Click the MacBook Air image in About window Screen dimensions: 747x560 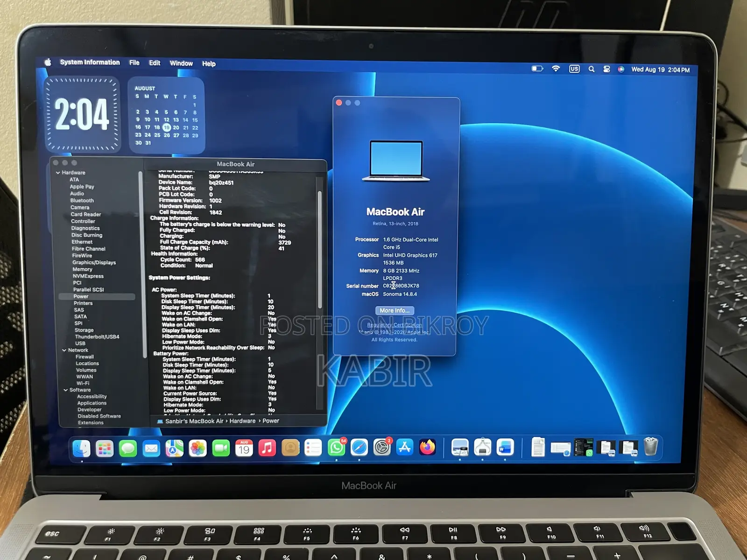point(396,161)
